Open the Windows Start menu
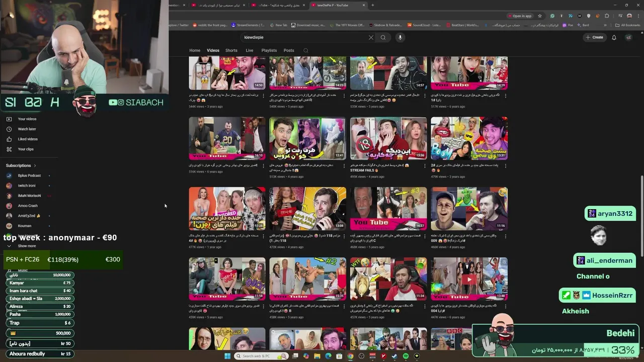 [x=227, y=356]
